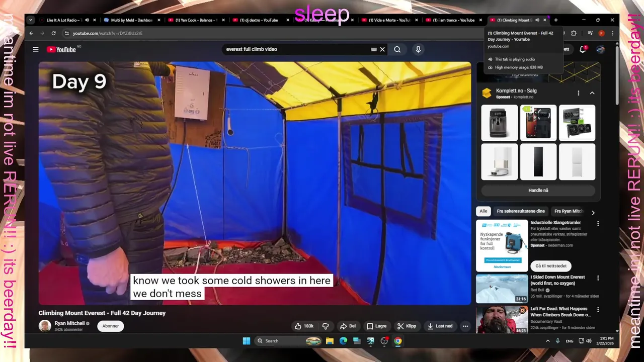Open the I Skied Down Mount Everest thumbnail
Viewport: 644px width, 362px height.
coord(502,289)
